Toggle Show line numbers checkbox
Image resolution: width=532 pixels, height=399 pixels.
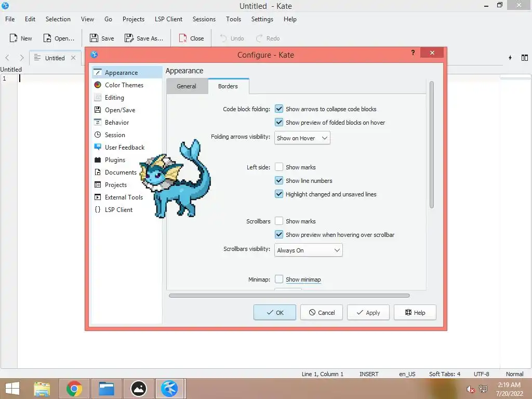pos(279,180)
